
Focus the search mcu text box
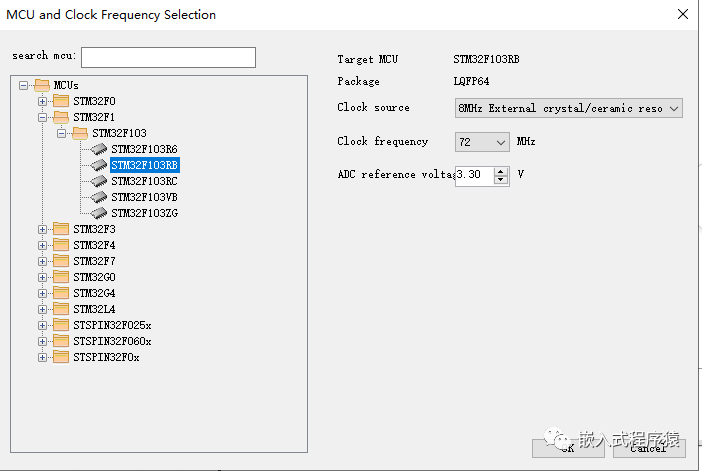(168, 57)
